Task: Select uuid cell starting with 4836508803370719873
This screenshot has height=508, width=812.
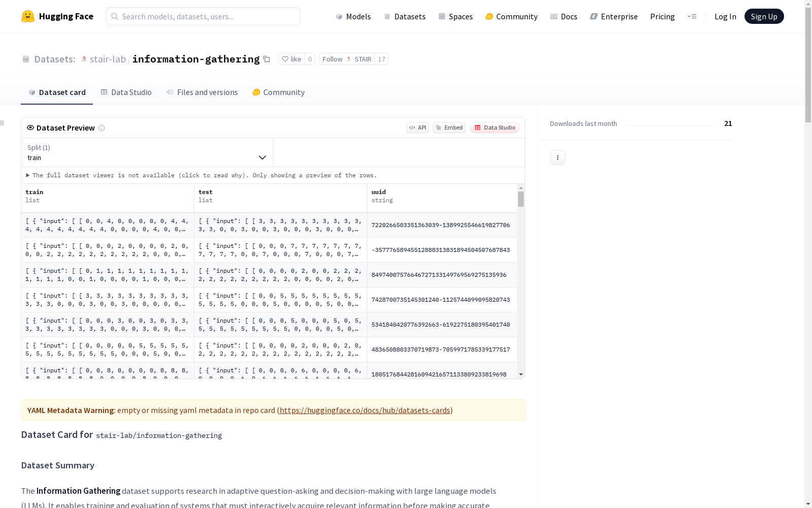Action: [x=442, y=350]
